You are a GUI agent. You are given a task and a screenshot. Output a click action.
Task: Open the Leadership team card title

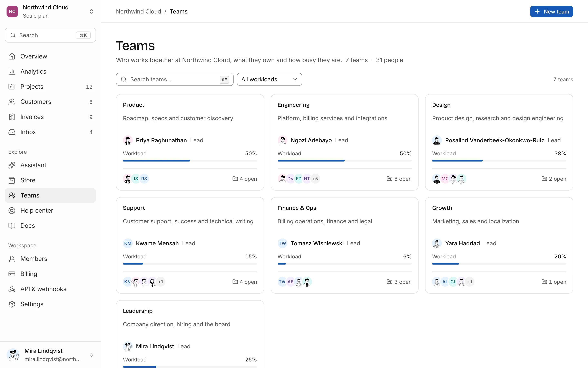tap(138, 311)
